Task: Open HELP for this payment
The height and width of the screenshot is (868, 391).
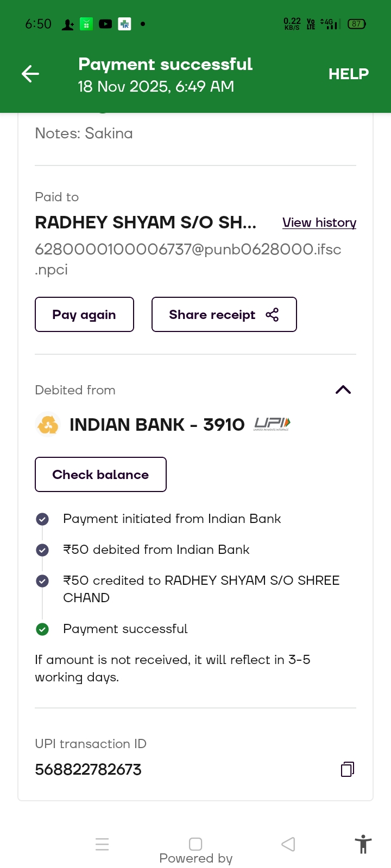Action: click(x=348, y=74)
